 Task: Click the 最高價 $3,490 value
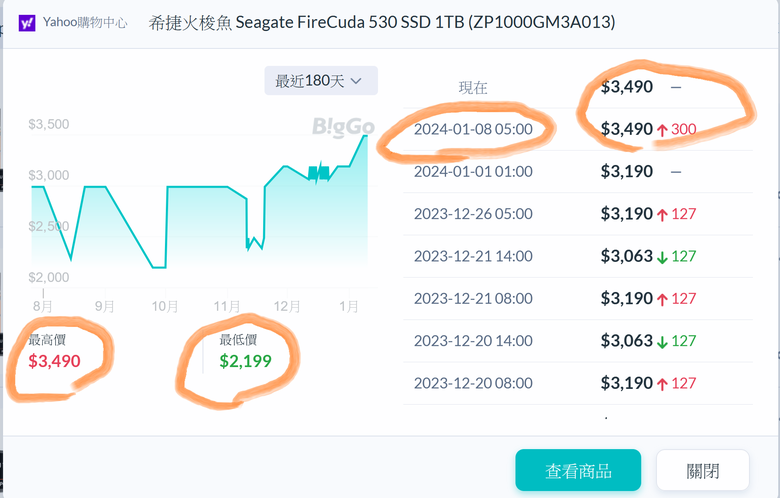54,361
